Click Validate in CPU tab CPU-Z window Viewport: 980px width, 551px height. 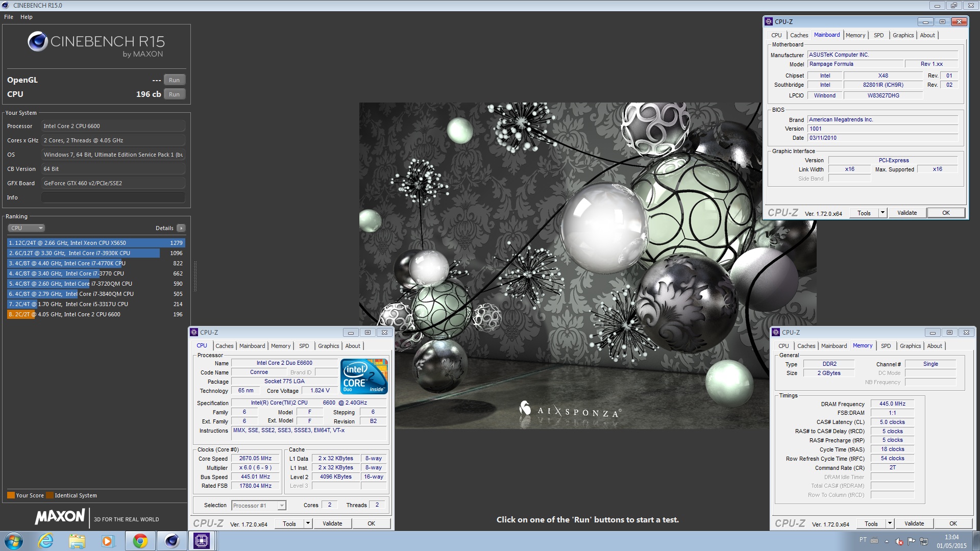coord(332,523)
